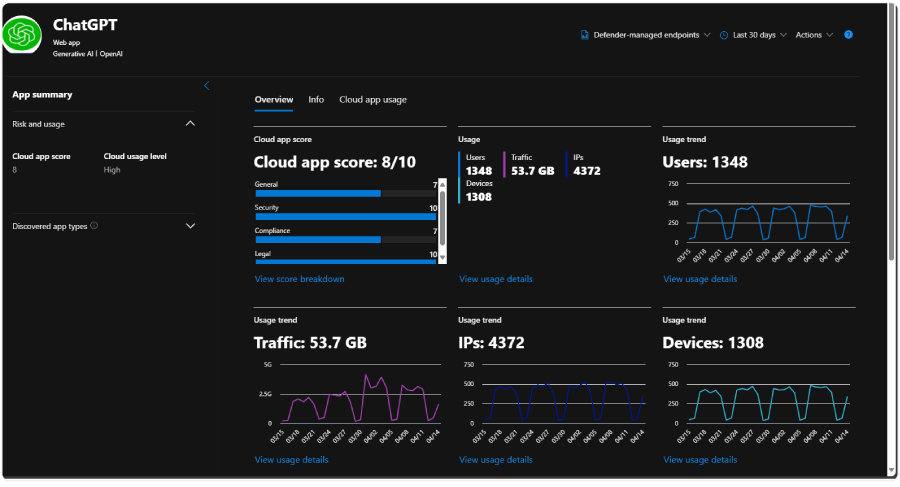Screen dimensions: 900x487
Task: Open View usage details under Usage card
Action: [495, 279]
